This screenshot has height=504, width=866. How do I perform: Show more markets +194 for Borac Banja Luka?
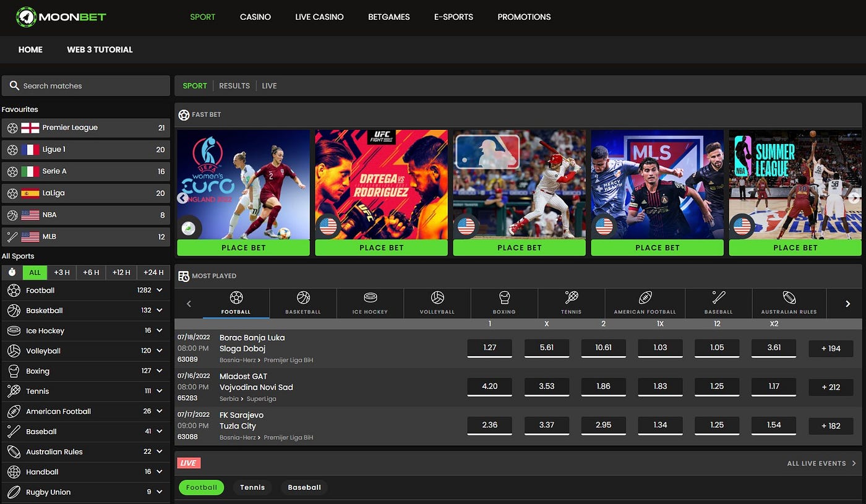[x=831, y=348]
